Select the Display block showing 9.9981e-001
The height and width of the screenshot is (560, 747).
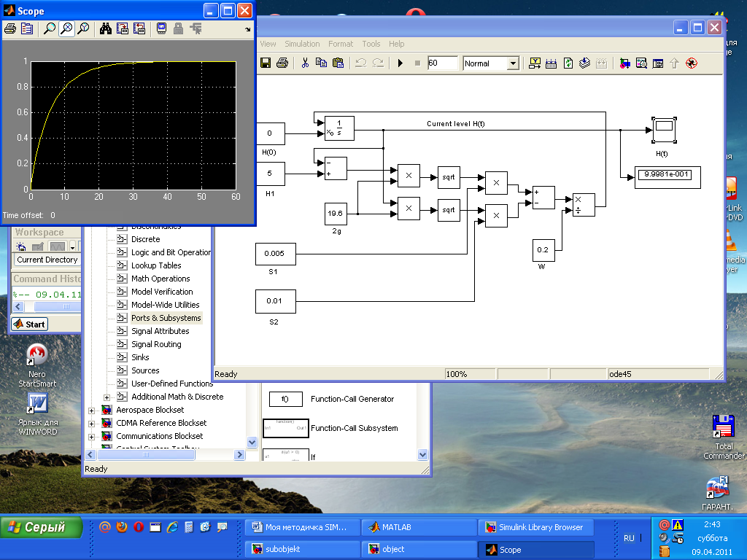(x=667, y=177)
